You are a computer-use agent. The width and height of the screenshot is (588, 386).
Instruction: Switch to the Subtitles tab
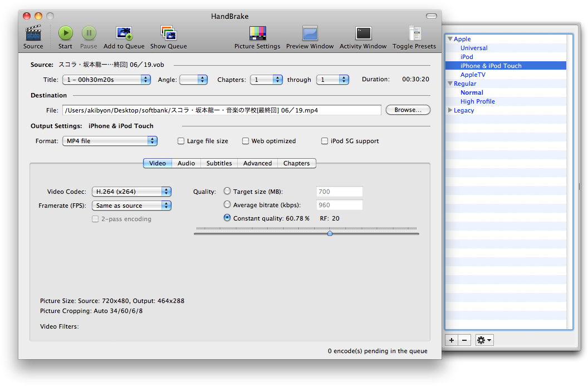point(219,163)
